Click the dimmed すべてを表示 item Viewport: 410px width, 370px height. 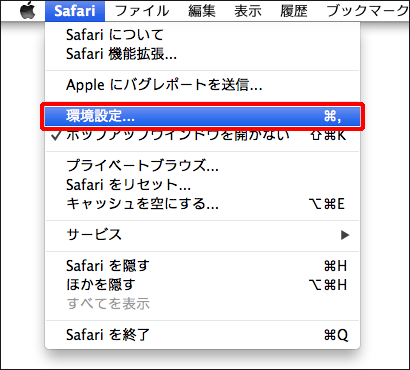pos(202,304)
